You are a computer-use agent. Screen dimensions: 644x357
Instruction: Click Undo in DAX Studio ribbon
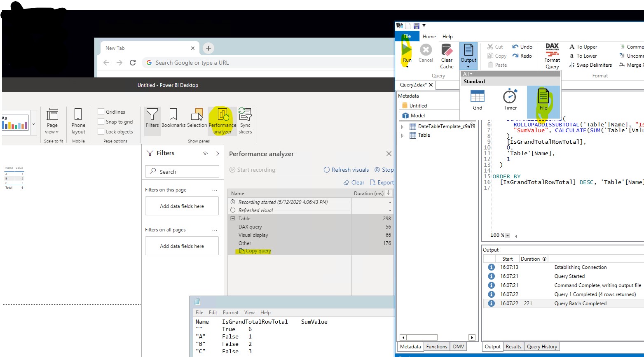(x=522, y=47)
